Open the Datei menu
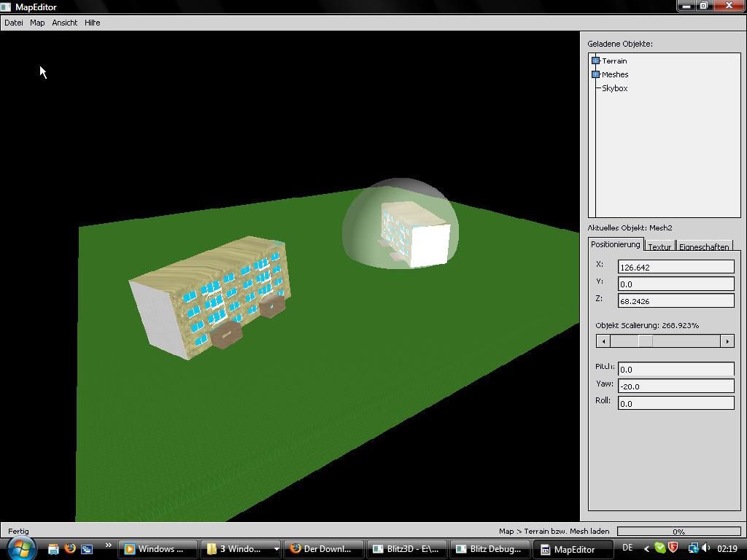Screen dimensions: 747x560 coord(14,23)
